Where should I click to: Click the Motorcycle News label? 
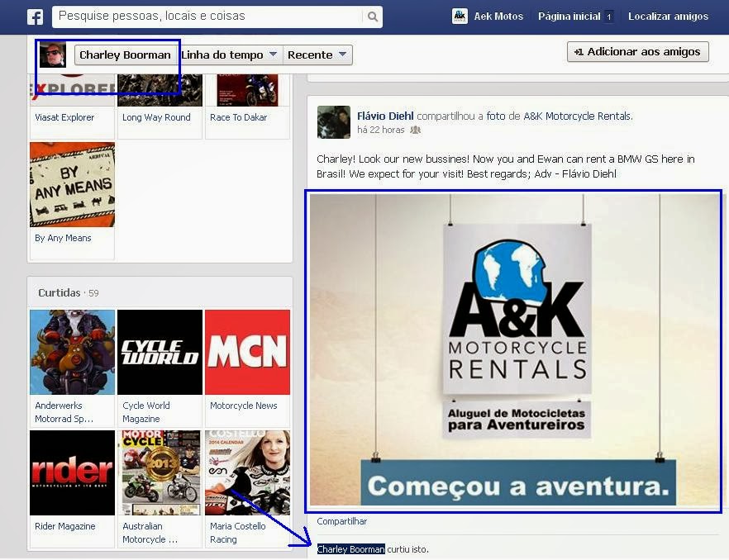243,406
